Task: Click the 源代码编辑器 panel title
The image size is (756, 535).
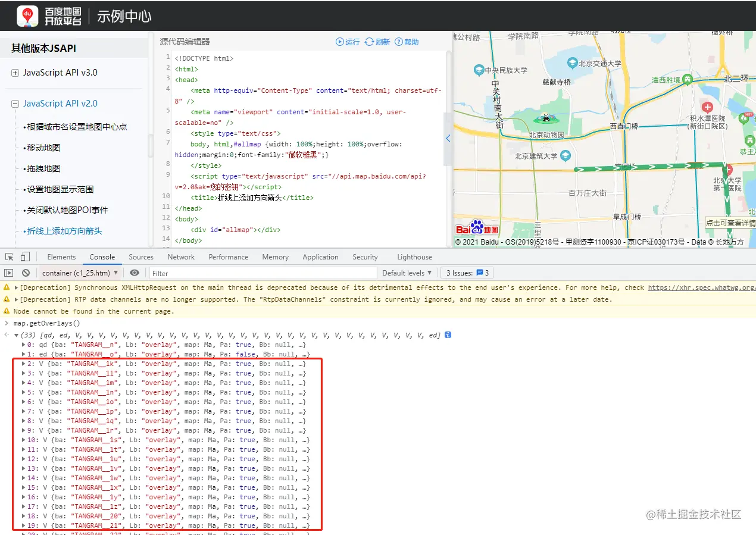Action: (185, 42)
